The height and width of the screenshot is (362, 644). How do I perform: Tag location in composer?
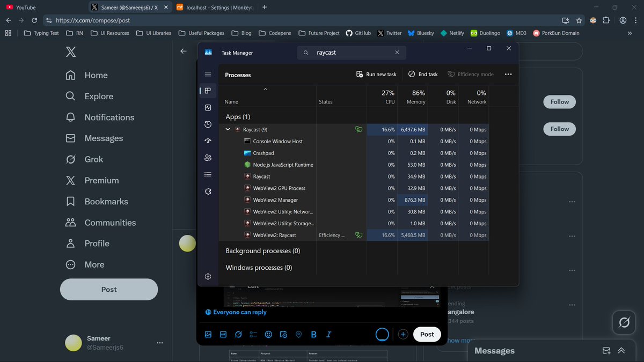pyautogui.click(x=299, y=334)
